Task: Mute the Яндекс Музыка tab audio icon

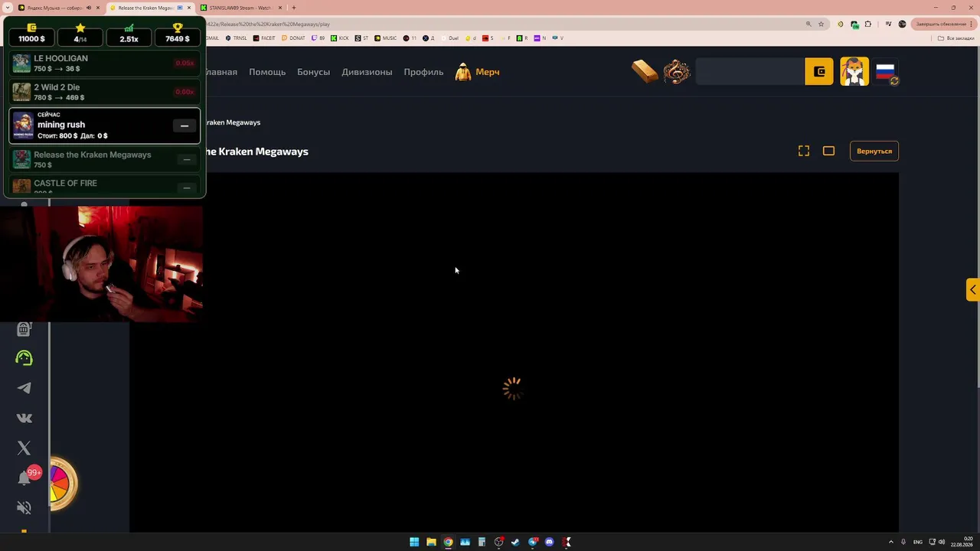Action: [89, 8]
